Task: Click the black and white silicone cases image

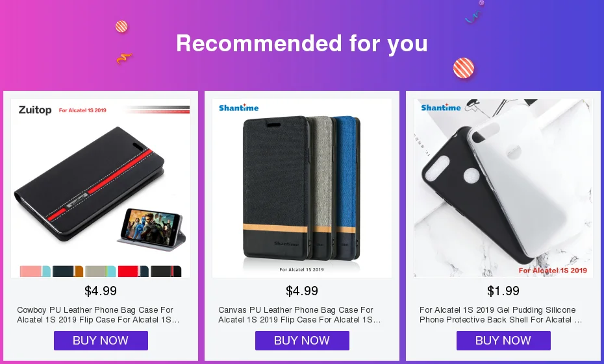Action: pos(503,188)
